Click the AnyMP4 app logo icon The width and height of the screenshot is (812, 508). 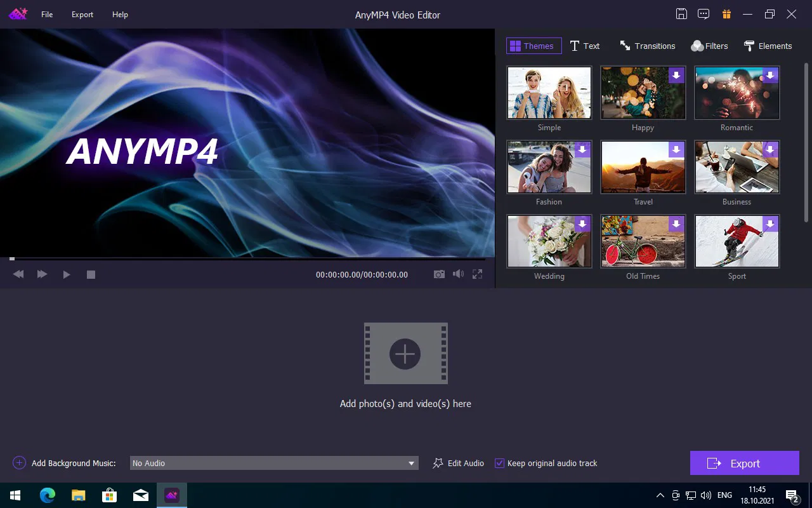point(18,14)
